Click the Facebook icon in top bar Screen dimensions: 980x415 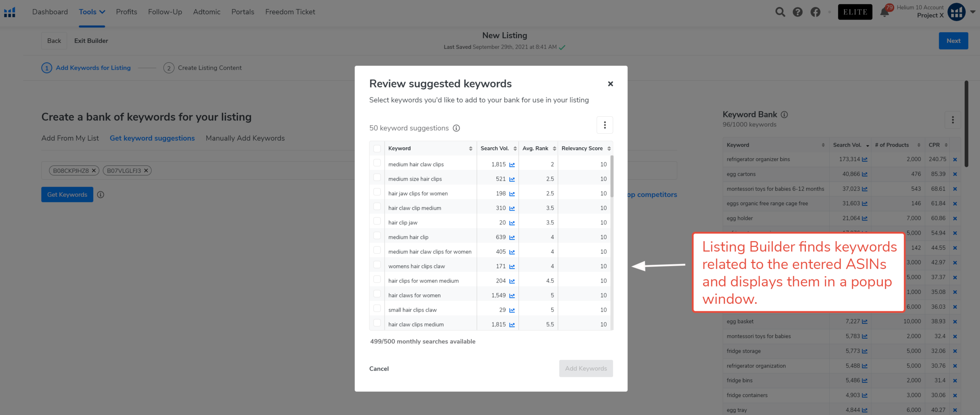[815, 12]
